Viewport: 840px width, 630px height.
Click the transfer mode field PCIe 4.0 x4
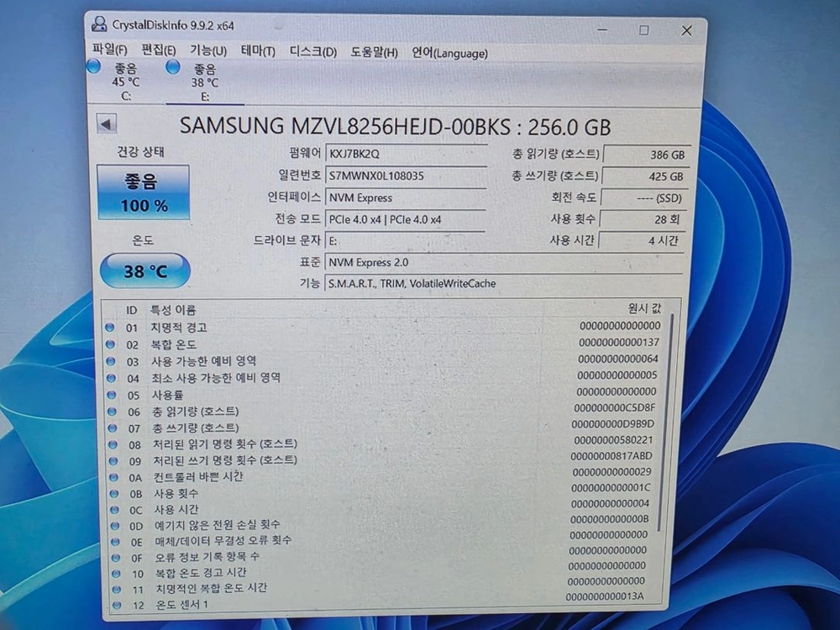point(405,219)
